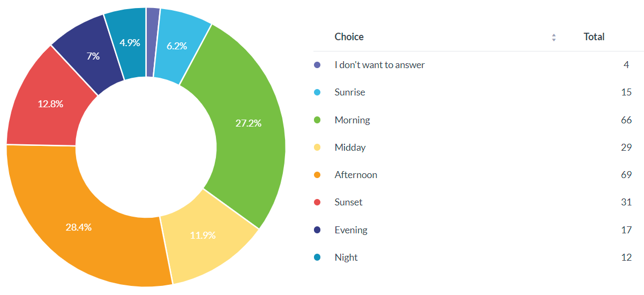Click the orange Afternoon legend dot
644x295 pixels.
pyautogui.click(x=317, y=175)
